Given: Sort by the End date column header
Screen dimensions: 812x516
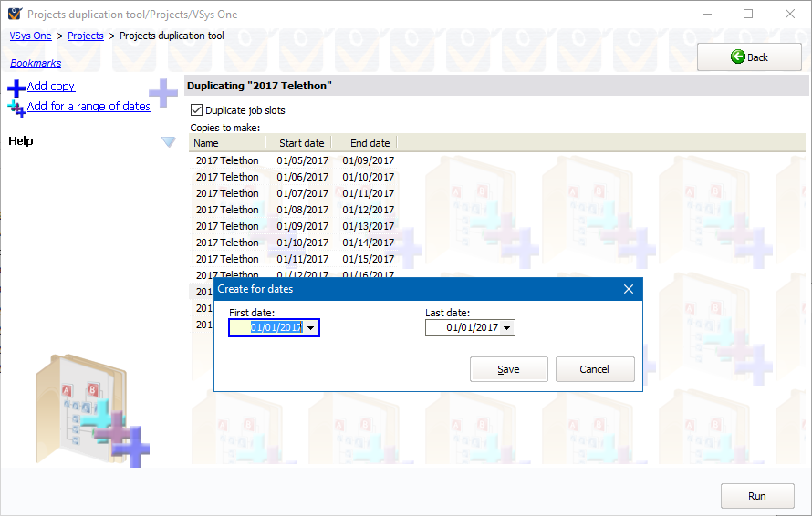Looking at the screenshot, I should pos(370,143).
